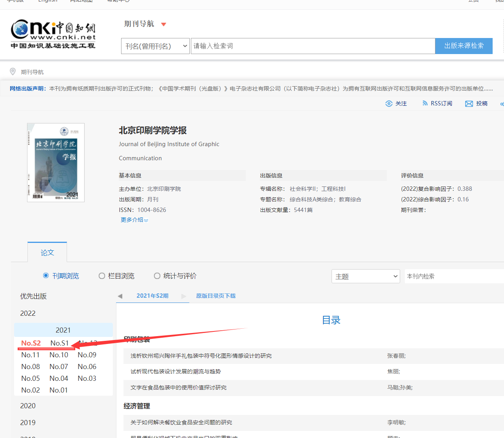The width and height of the screenshot is (504, 438).
Task: Click the 请输入检索词 search input field
Action: [x=313, y=46]
